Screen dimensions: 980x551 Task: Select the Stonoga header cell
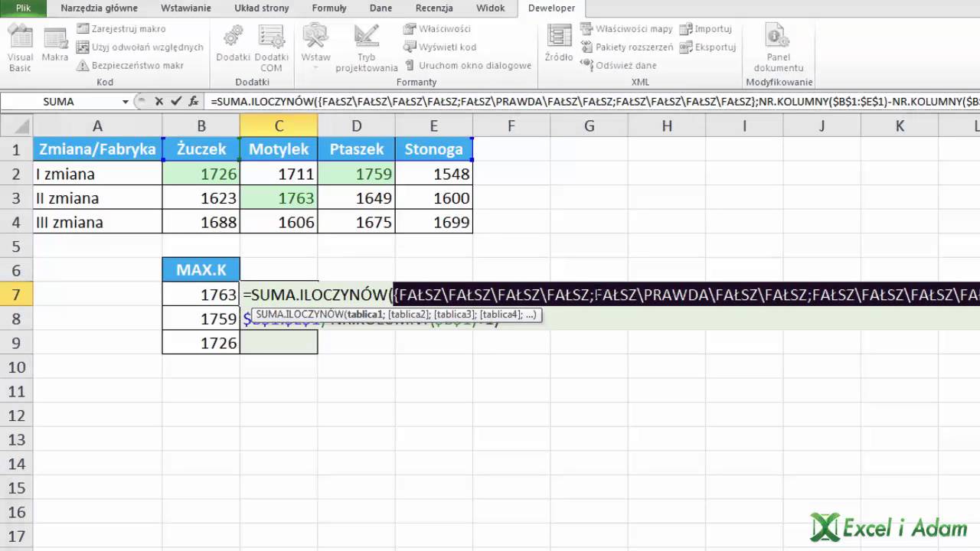434,149
